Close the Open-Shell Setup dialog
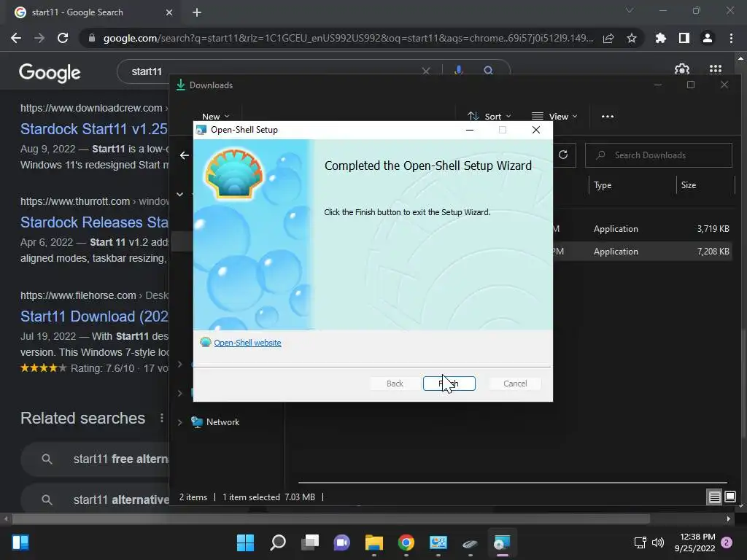Viewport: 747px width, 560px height. click(x=536, y=130)
